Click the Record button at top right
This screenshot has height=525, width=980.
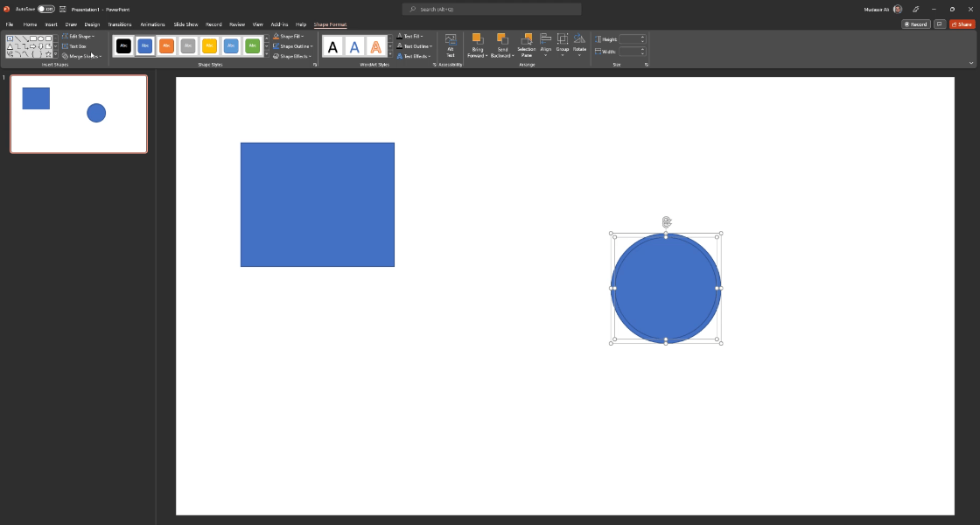pyautogui.click(x=915, y=24)
